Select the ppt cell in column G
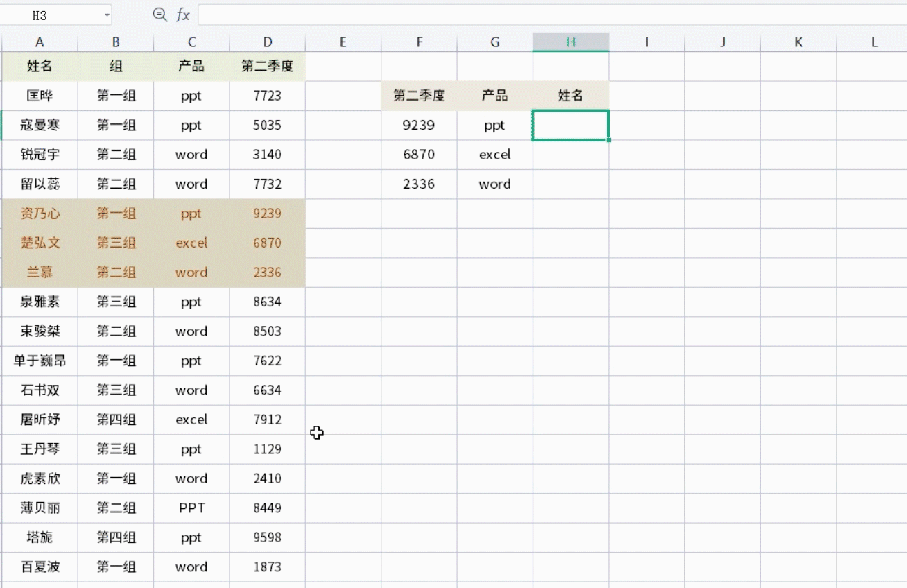This screenshot has width=907, height=588. click(495, 126)
